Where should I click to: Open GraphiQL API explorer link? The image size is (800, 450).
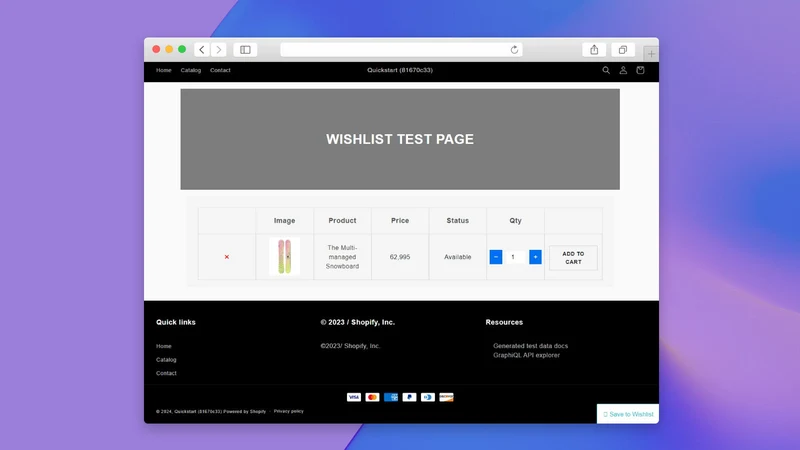[527, 355]
